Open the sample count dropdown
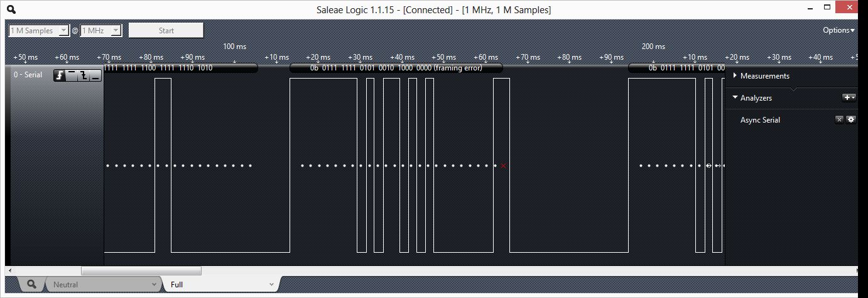 coord(38,30)
